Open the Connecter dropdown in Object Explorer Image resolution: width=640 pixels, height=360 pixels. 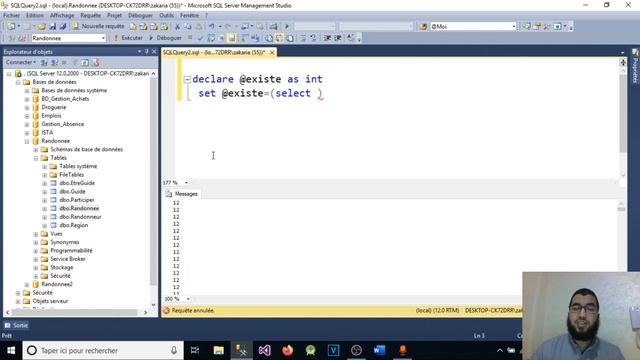click(21, 62)
